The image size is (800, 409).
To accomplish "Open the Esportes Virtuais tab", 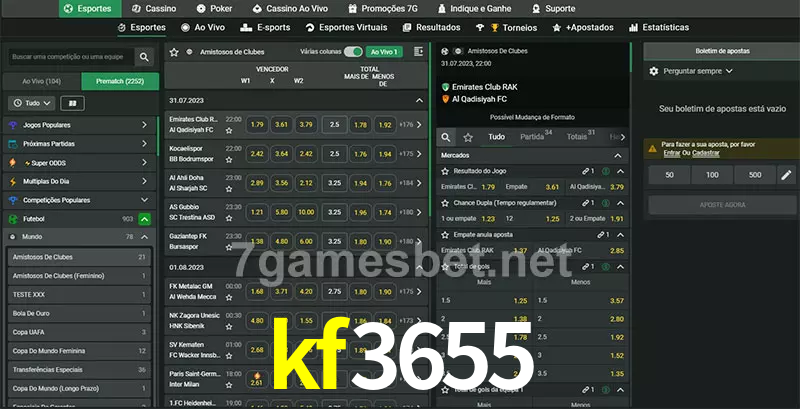I will (x=346, y=28).
